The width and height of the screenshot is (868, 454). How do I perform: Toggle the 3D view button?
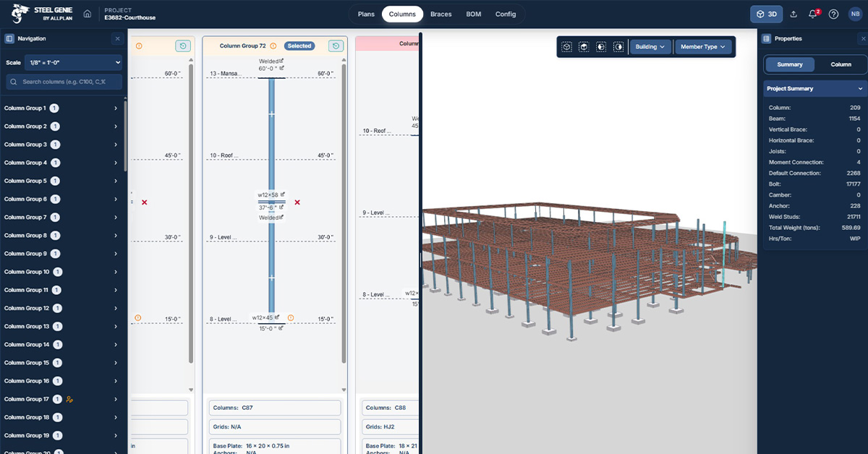[767, 14]
